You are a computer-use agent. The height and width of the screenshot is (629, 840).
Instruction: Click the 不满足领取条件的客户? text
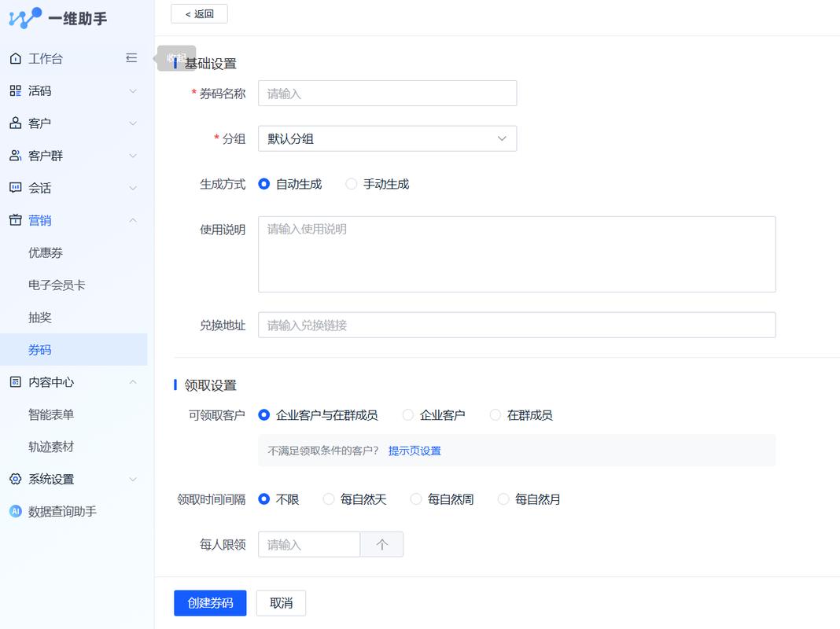[x=323, y=451]
